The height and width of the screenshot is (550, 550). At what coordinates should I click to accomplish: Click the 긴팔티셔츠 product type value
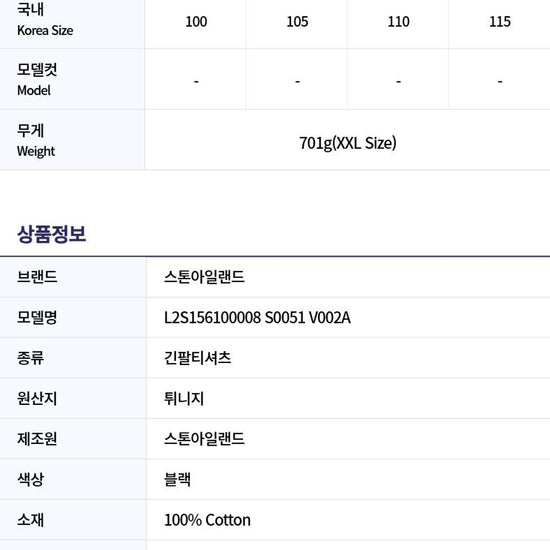[x=197, y=358]
